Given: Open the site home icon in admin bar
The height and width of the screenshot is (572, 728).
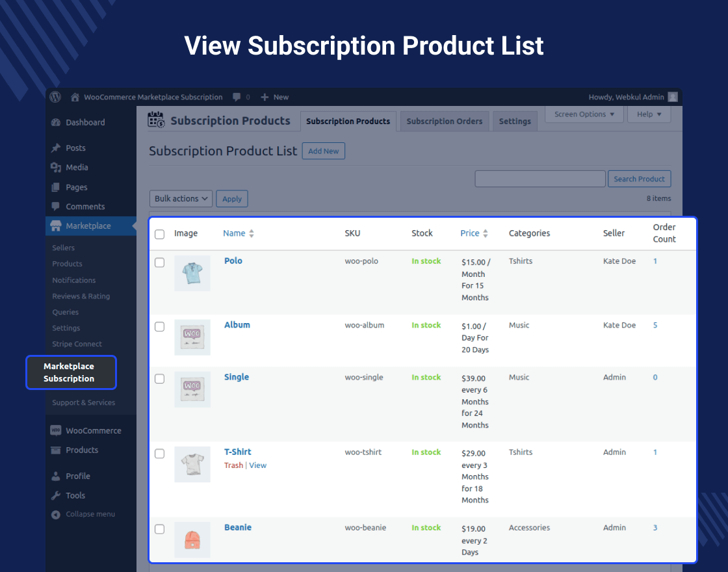Looking at the screenshot, I should (75, 97).
